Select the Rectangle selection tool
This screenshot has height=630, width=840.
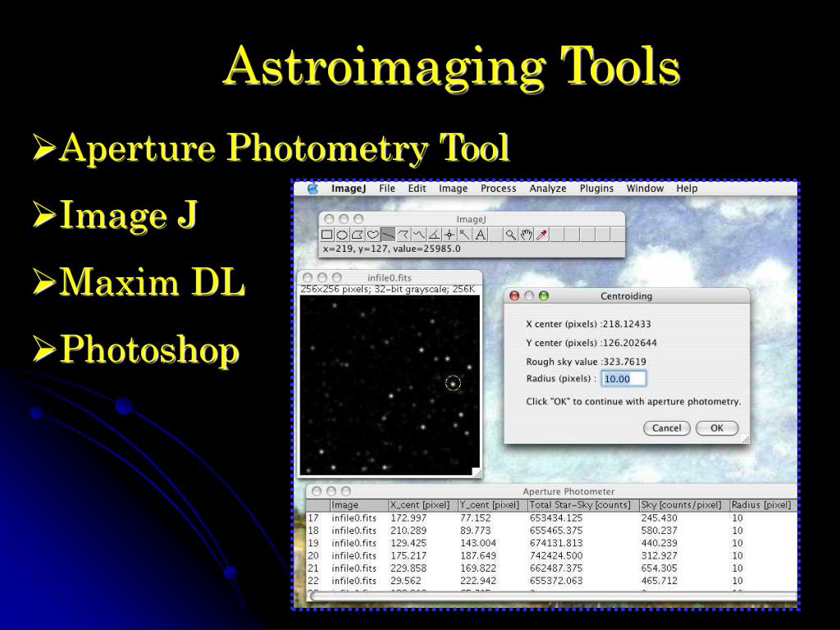point(326,235)
